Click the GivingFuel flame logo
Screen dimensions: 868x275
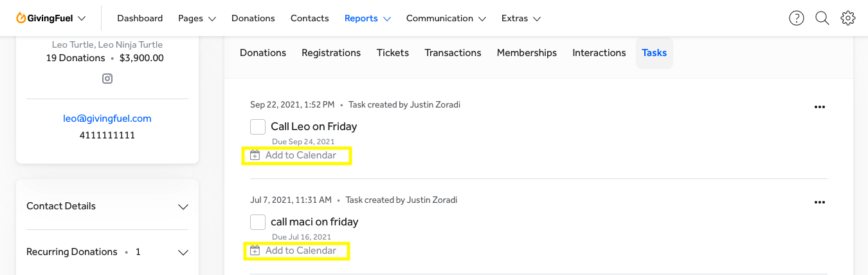tap(21, 18)
